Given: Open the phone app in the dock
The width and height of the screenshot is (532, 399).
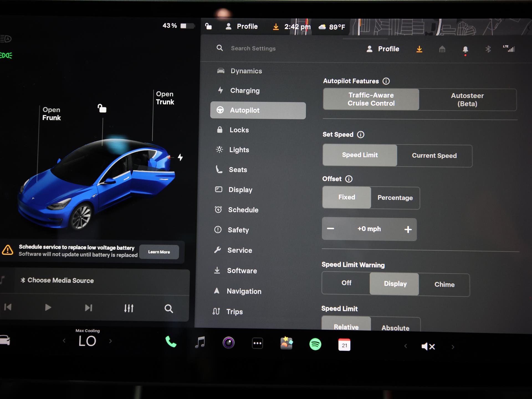Looking at the screenshot, I should 171,342.
